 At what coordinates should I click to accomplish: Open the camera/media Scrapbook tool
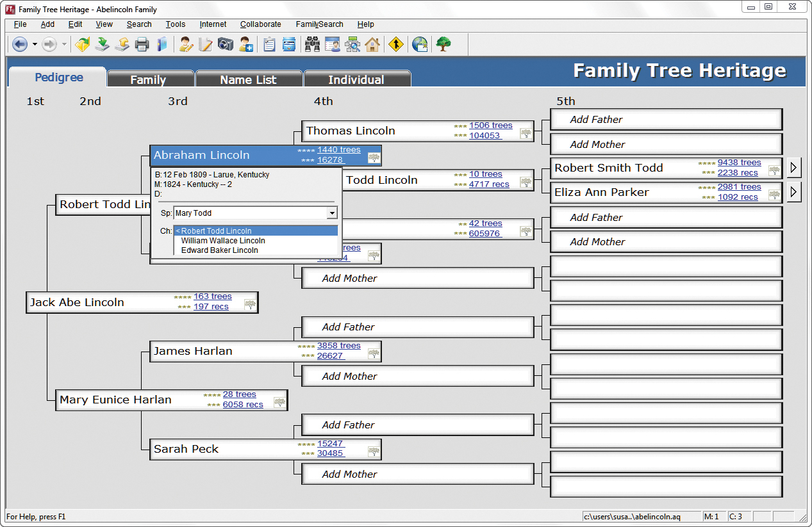(226, 44)
